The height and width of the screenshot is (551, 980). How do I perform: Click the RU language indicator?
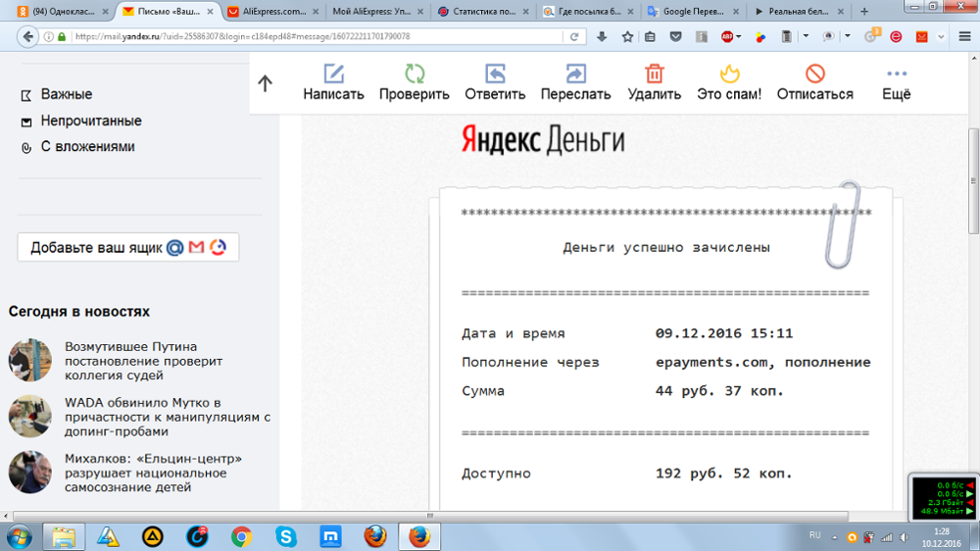click(x=815, y=535)
